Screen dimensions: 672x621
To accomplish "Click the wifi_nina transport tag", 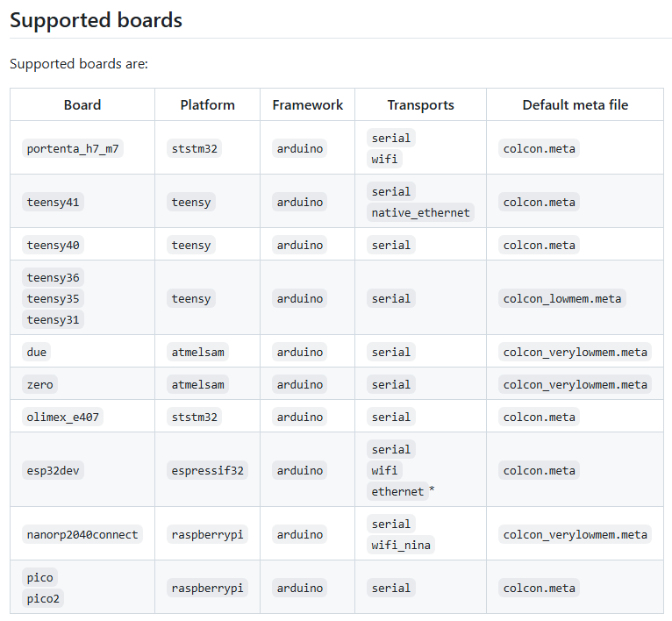I will [402, 545].
